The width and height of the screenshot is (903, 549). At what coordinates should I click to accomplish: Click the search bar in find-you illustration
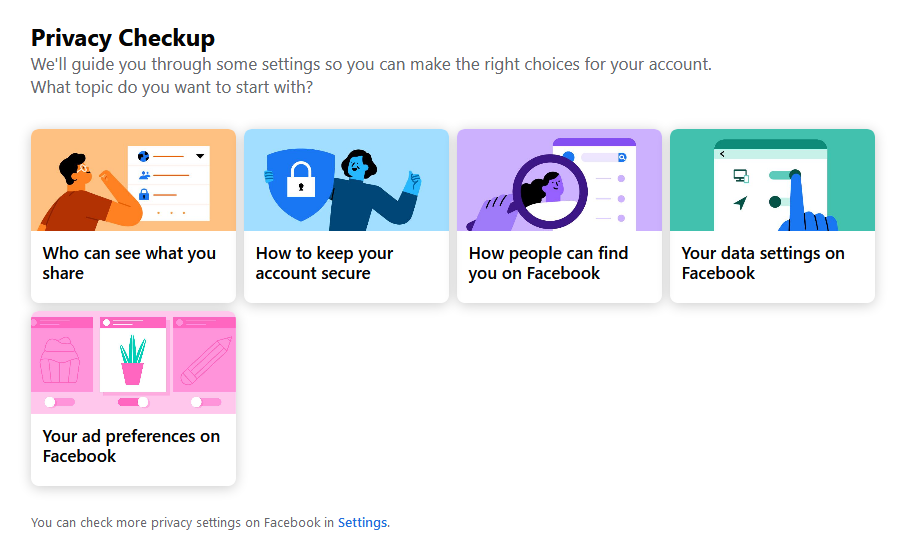[x=604, y=157]
